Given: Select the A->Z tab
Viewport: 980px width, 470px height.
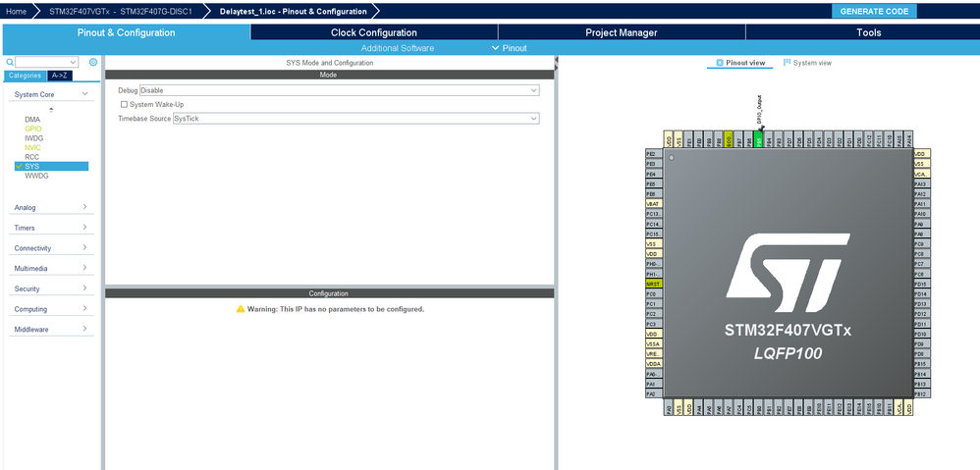Looking at the screenshot, I should click(x=60, y=76).
